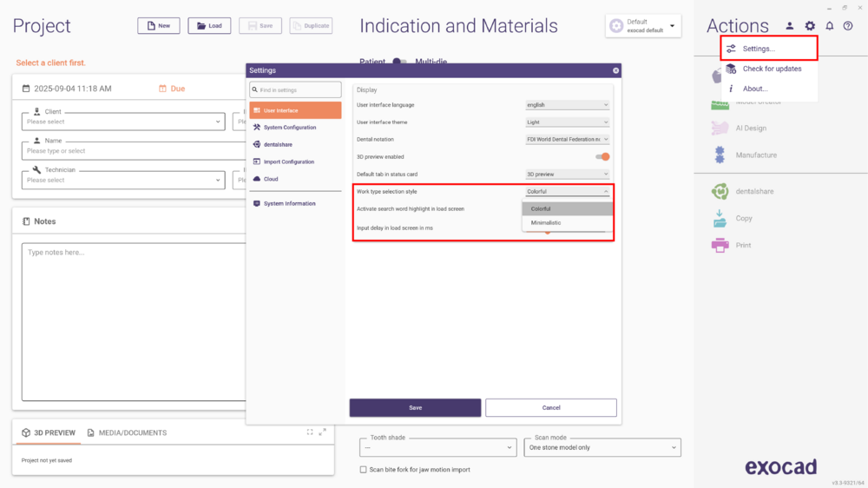Select System Configuration settings category

296,128
